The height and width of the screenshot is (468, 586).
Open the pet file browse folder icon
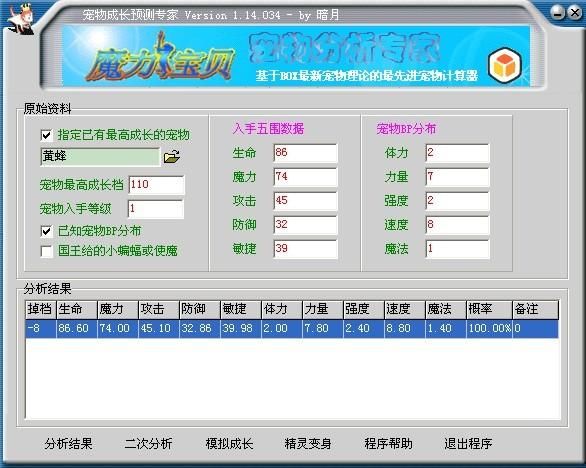[172, 157]
